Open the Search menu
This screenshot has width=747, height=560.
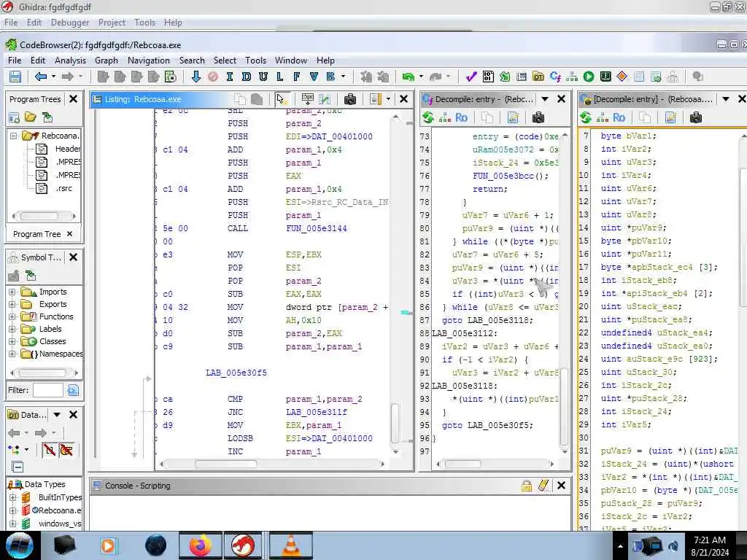(x=192, y=61)
